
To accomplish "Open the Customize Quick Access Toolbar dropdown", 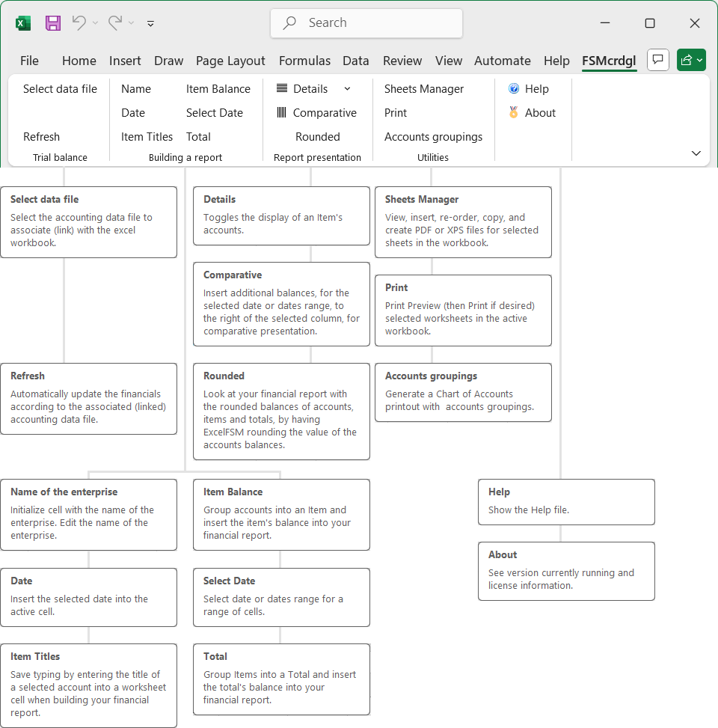I will (x=150, y=23).
